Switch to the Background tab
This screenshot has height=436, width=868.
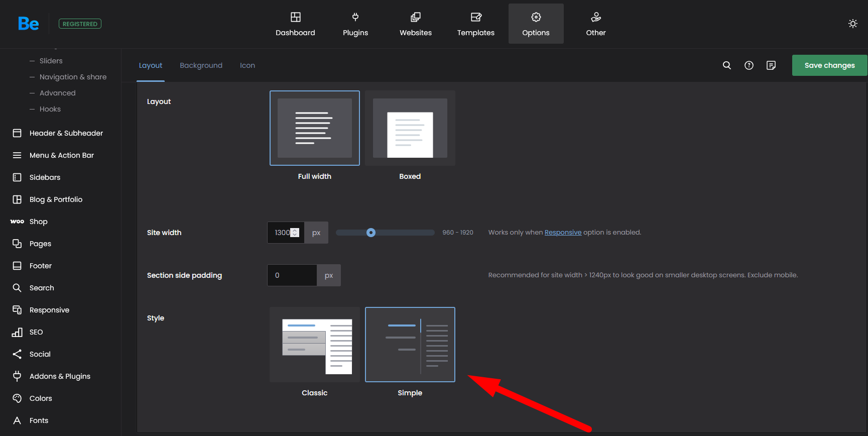(201, 65)
